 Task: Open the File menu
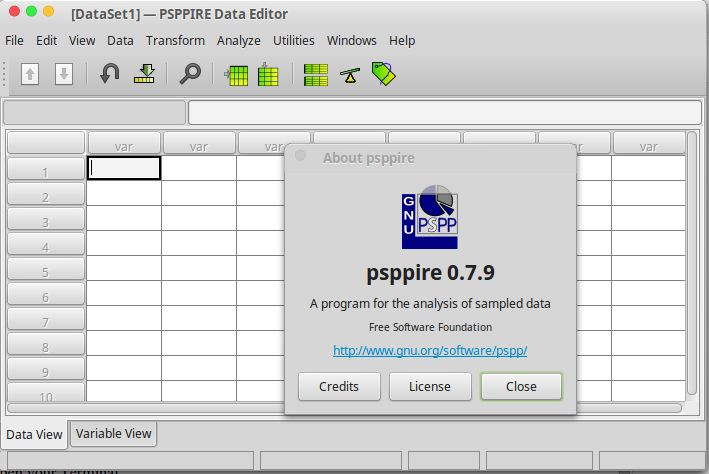tap(14, 40)
